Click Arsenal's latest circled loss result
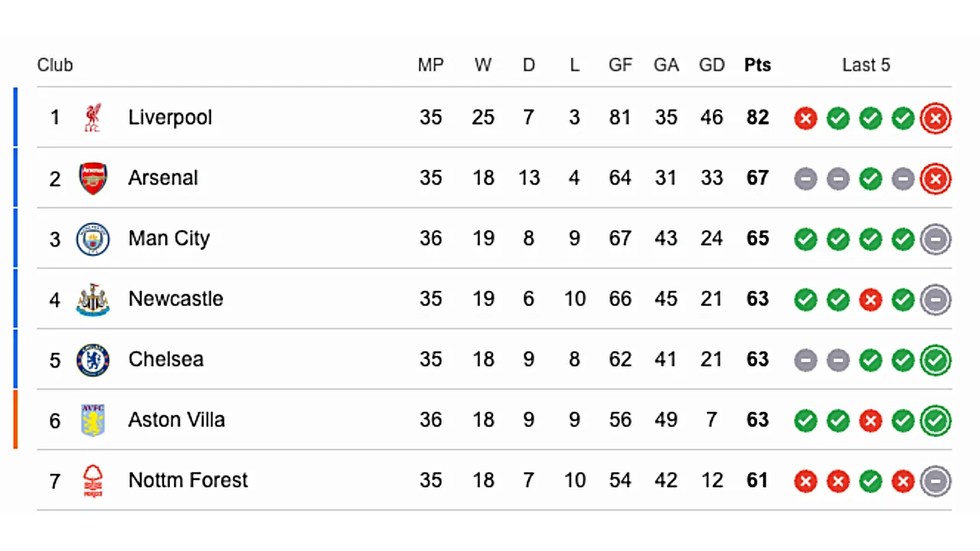 pyautogui.click(x=936, y=179)
